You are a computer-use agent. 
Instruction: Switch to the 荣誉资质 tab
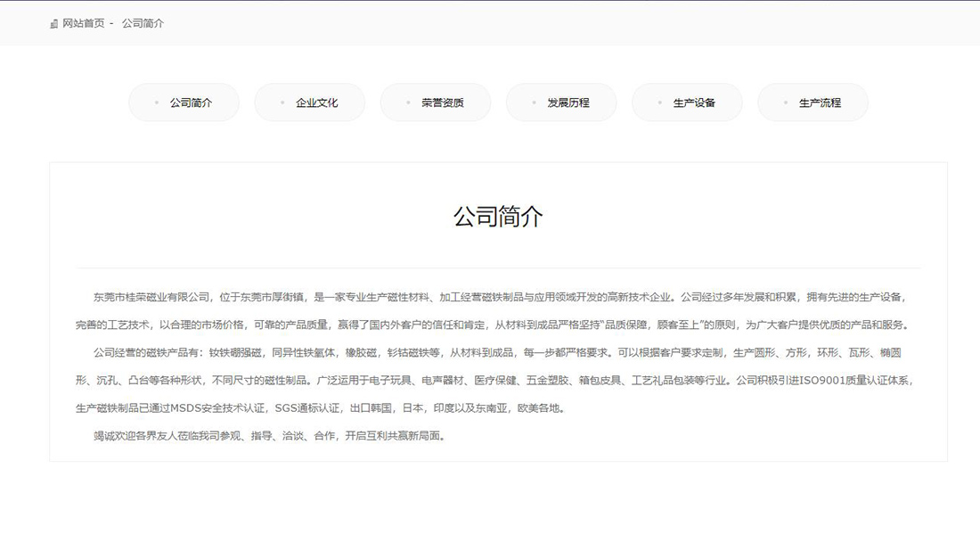[436, 103]
